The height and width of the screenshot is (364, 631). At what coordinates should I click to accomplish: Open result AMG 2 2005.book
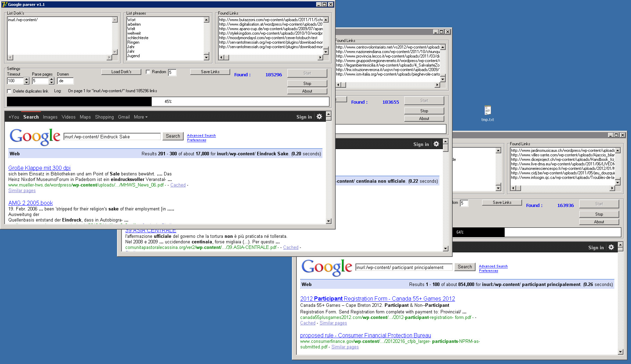tap(31, 203)
